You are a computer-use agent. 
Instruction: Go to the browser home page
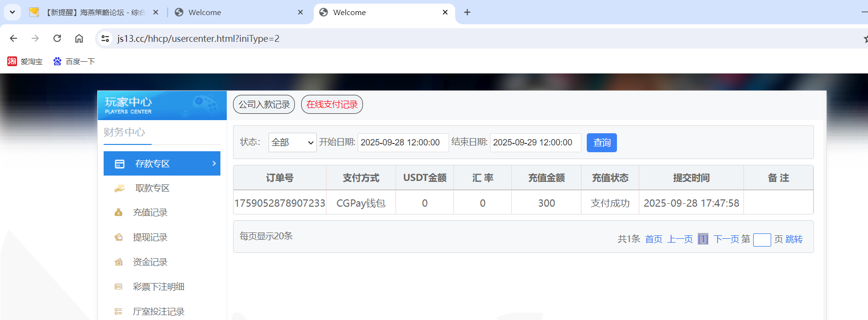[x=79, y=38]
